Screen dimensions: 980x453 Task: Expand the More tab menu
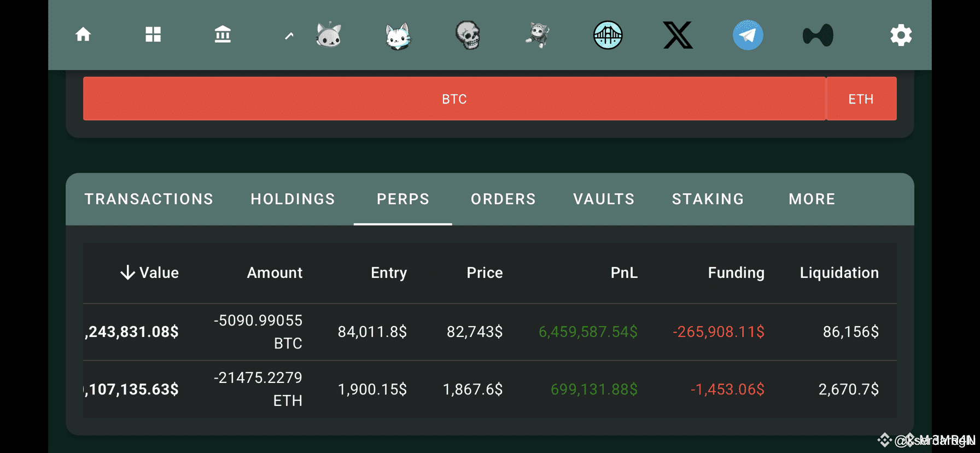click(812, 199)
